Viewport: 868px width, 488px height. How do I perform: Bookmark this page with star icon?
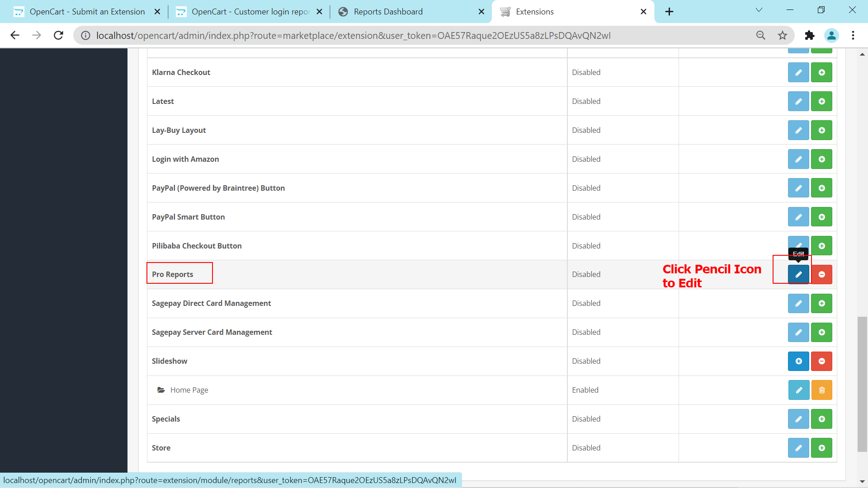pyautogui.click(x=783, y=35)
